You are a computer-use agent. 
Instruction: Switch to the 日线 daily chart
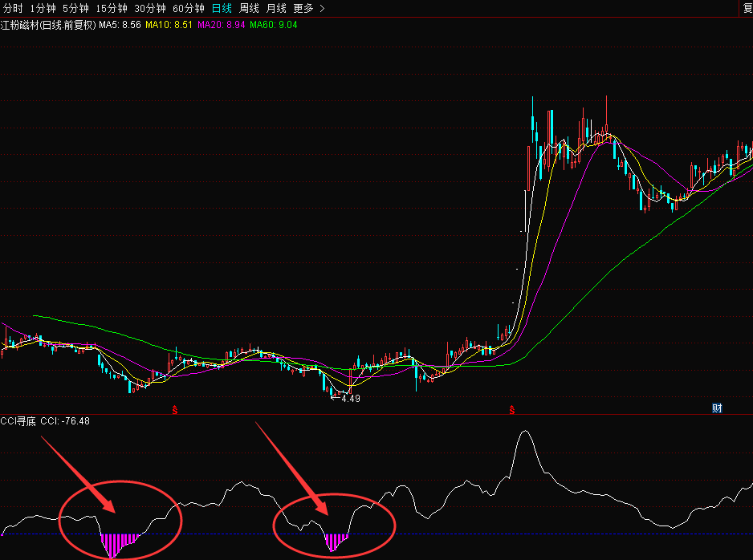tap(222, 8)
